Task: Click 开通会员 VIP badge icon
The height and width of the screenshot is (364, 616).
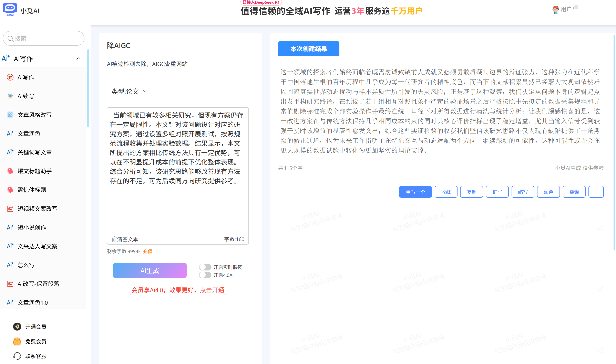Action: tap(17, 326)
